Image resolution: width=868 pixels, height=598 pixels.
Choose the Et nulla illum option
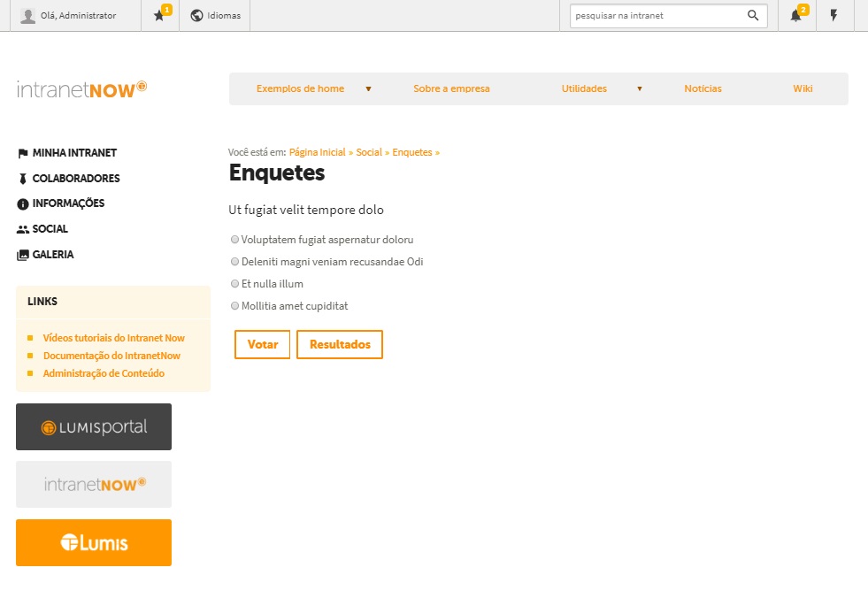234,283
